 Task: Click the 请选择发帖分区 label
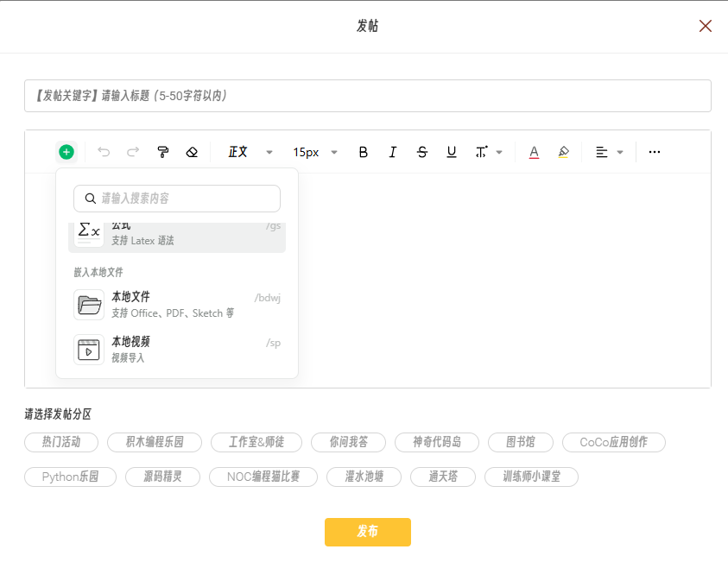pos(58,414)
